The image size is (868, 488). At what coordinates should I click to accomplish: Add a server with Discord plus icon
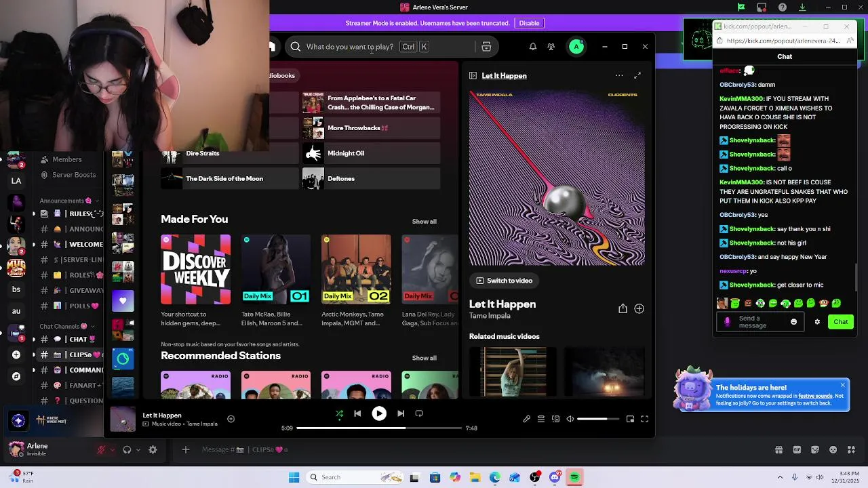click(x=16, y=354)
